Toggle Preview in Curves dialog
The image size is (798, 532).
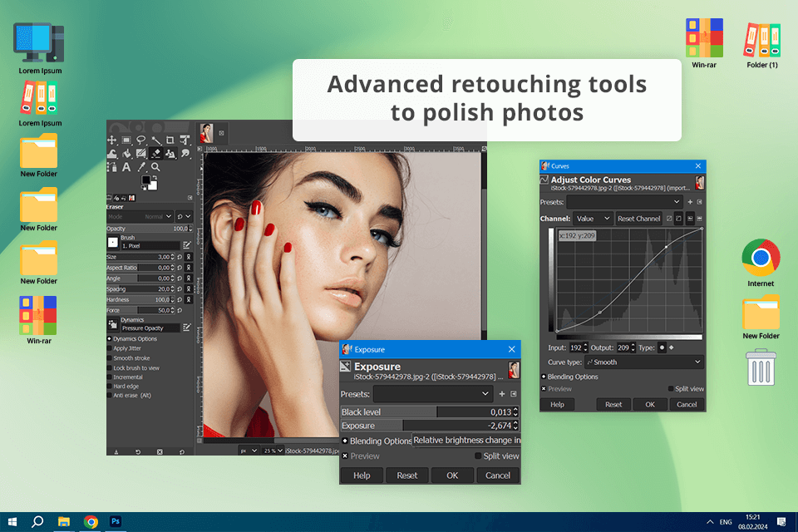[544, 388]
